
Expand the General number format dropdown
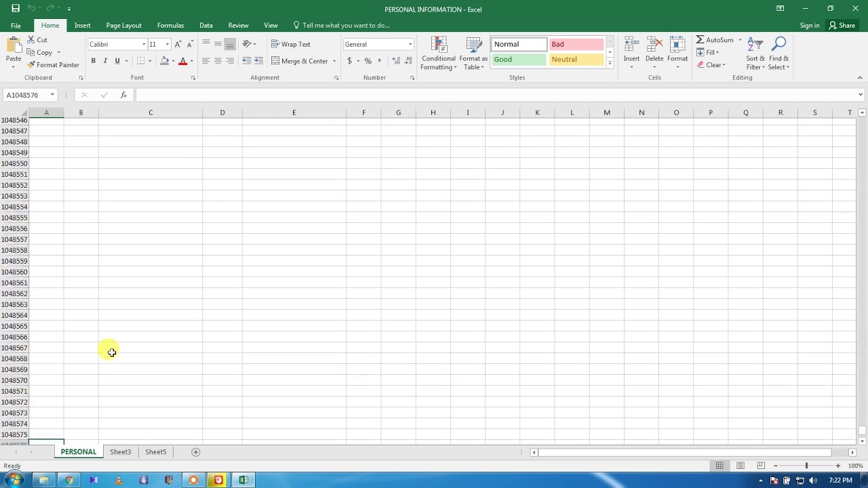(x=410, y=45)
